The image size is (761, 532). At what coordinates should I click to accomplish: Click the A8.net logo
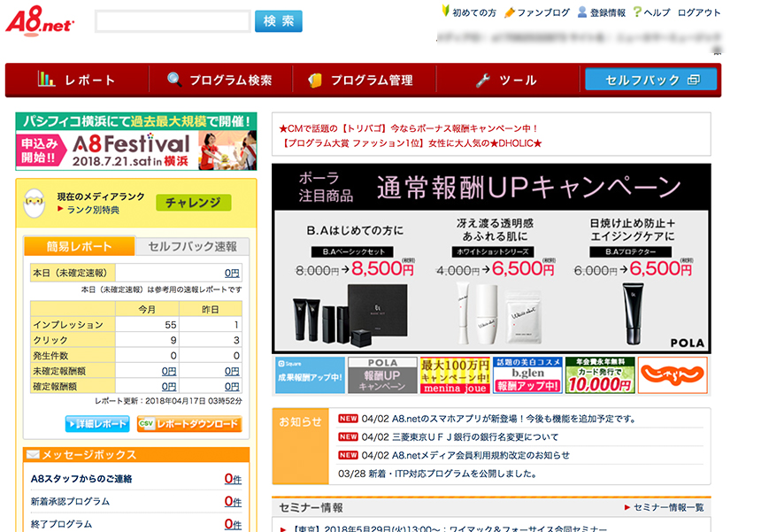(x=40, y=21)
